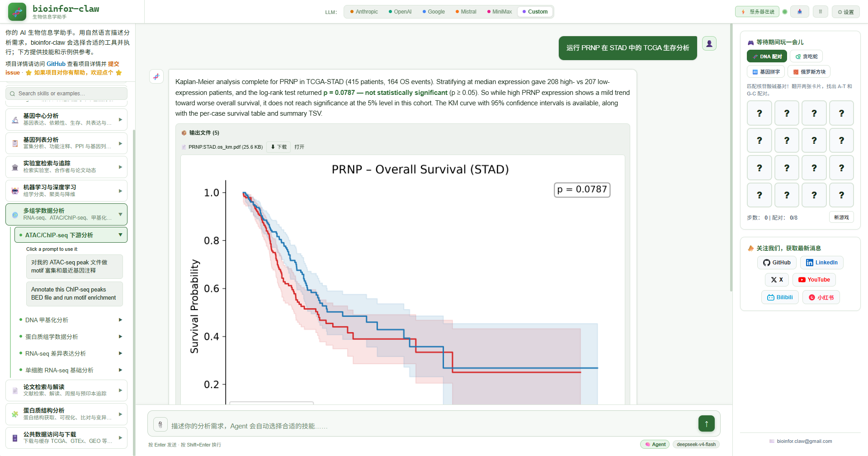This screenshot has height=456, width=868.
Task: Open the Bilibili social button
Action: pos(780,297)
